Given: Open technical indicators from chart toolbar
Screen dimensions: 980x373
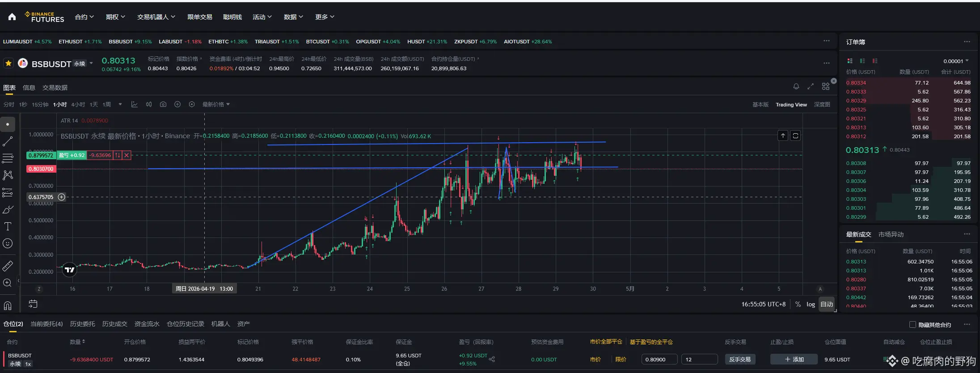Looking at the screenshot, I should coord(134,105).
